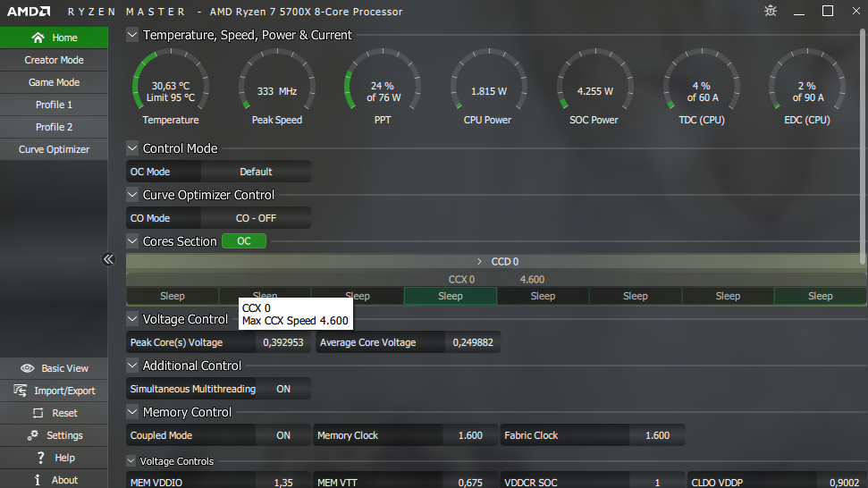Select Profile 2
The height and width of the screenshot is (488, 868).
[54, 127]
